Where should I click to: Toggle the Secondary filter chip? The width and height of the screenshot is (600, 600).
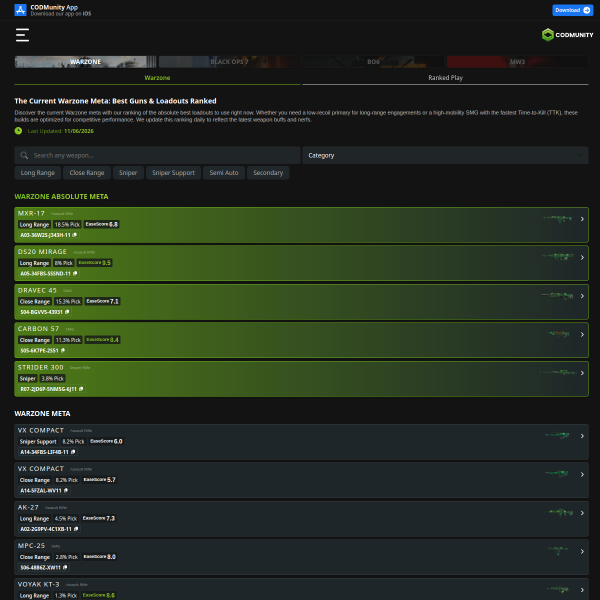[x=268, y=173]
